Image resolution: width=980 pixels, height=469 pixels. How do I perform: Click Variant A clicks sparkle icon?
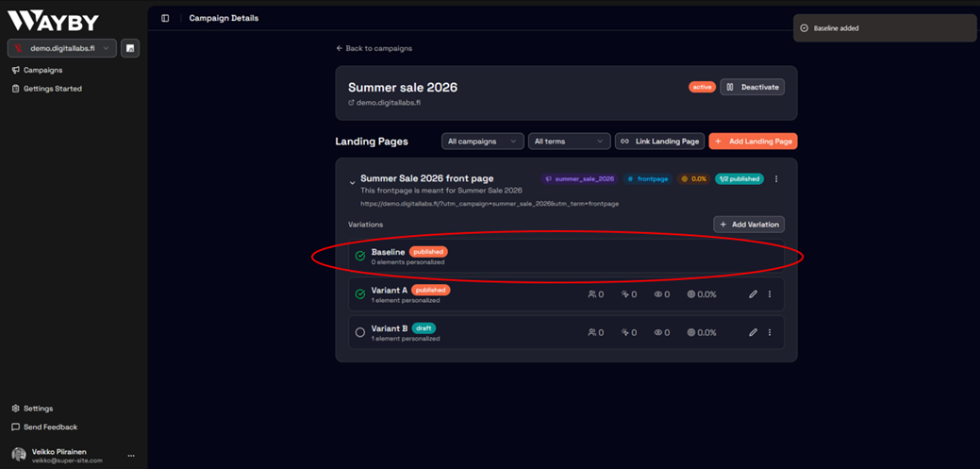point(625,293)
